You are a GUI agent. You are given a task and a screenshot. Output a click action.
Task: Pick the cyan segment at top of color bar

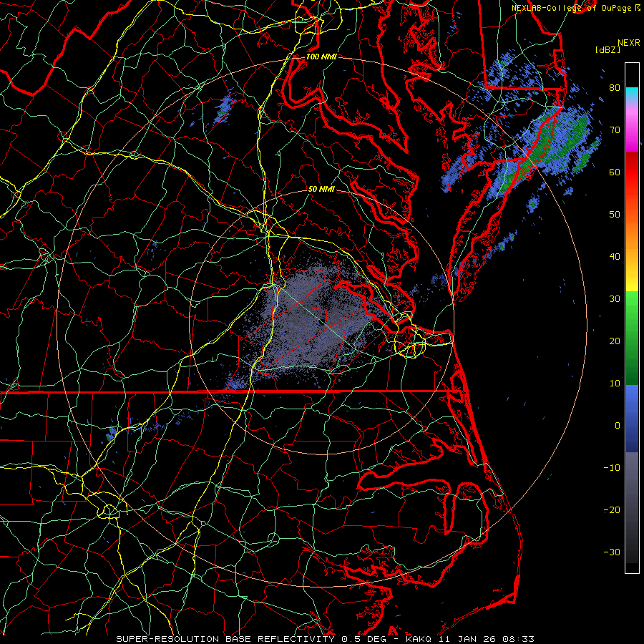coord(632,94)
